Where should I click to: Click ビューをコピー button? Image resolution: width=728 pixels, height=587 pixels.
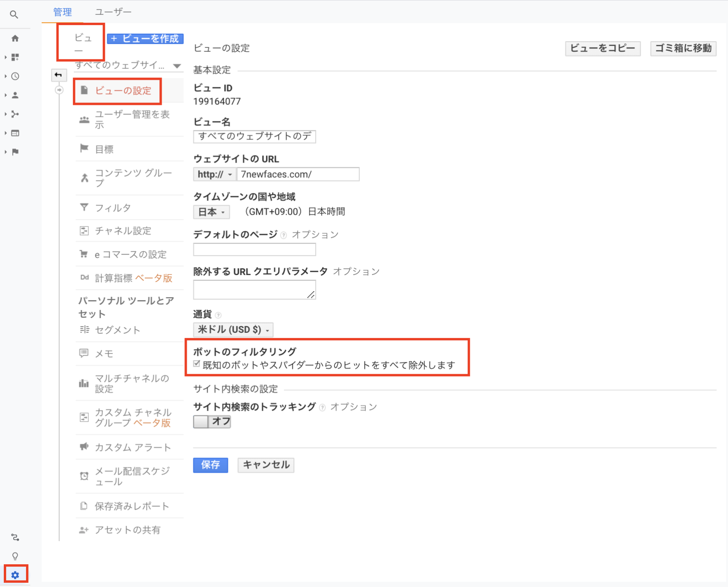(602, 48)
